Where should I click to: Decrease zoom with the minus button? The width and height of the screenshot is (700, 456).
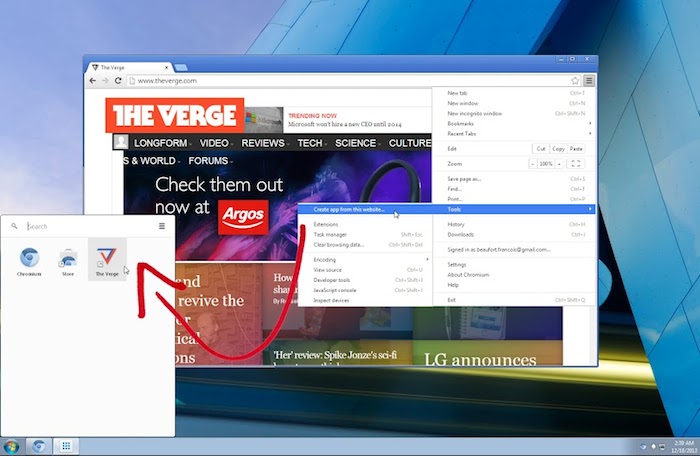pos(533,164)
